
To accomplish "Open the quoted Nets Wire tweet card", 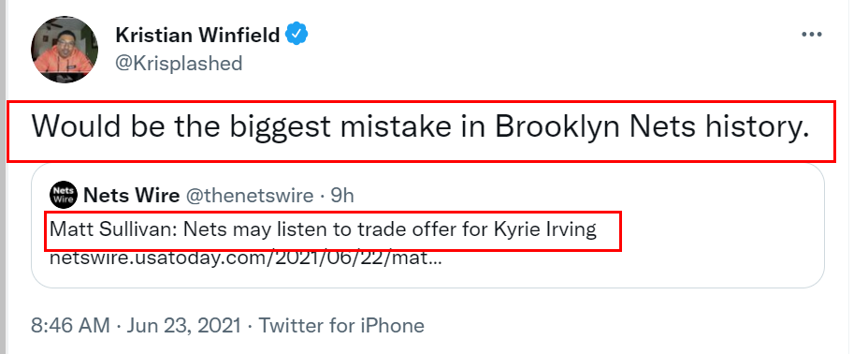I will (x=427, y=226).
